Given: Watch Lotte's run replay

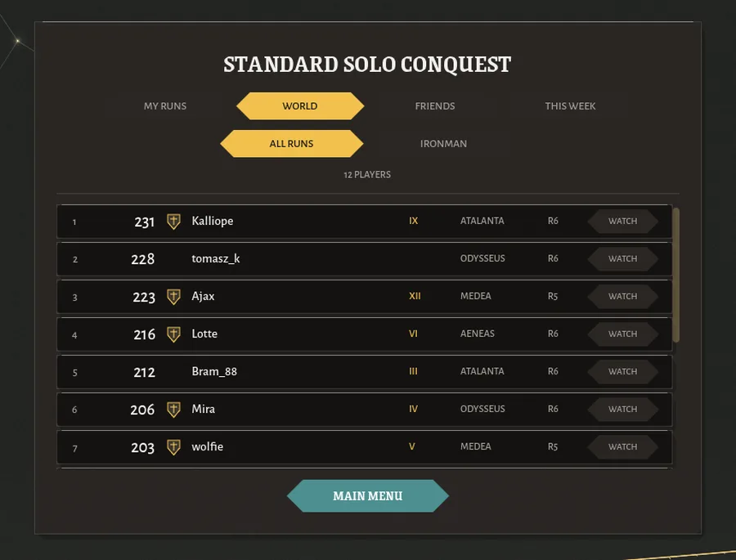Looking at the screenshot, I should (623, 334).
